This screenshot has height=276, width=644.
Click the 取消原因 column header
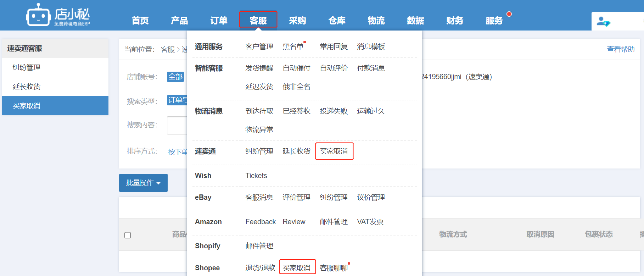pos(540,234)
